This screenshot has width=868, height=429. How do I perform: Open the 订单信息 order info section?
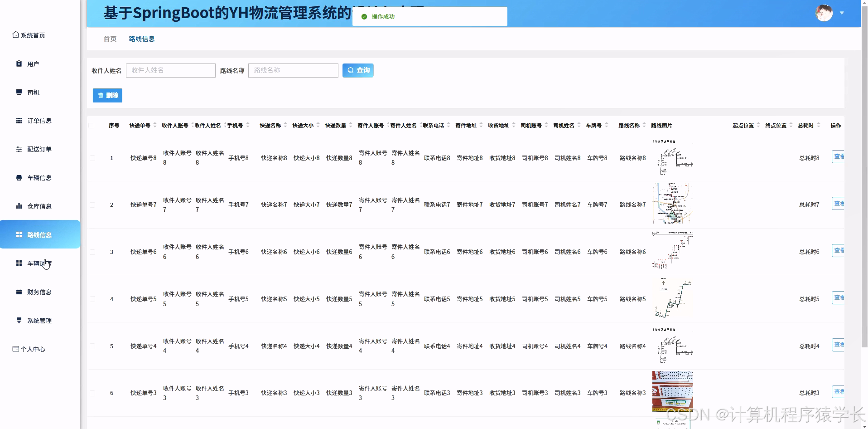point(38,120)
